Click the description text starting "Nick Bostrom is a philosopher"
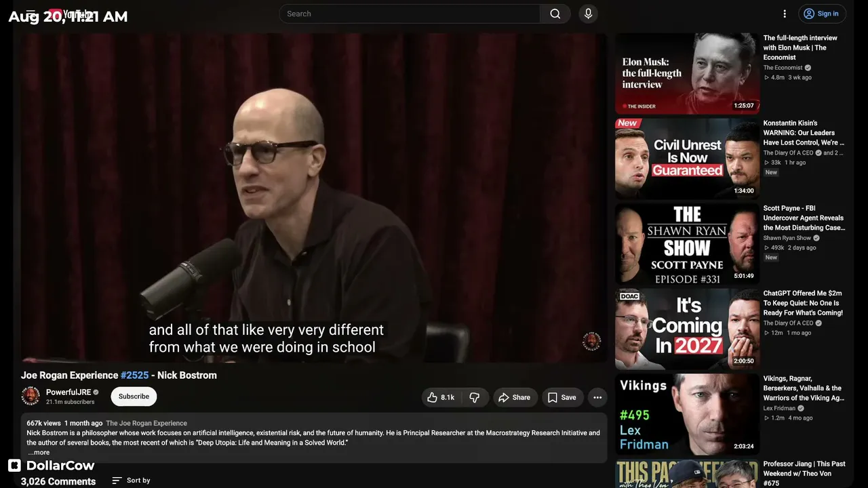Viewport: 868px width, 488px height. coord(313,438)
